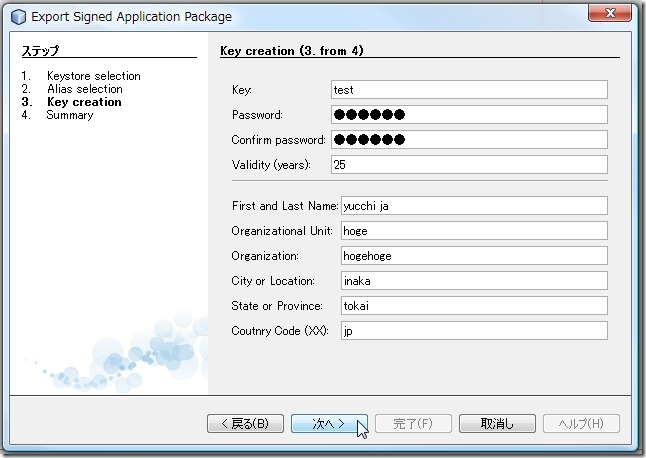This screenshot has width=646, height=458.
Task: Select Keystore selection step in list
Action: point(93,76)
